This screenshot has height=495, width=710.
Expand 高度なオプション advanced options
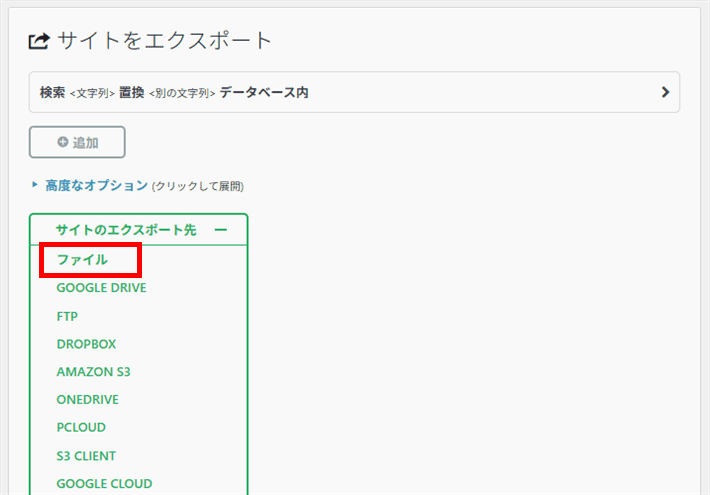pyautogui.click(x=96, y=185)
